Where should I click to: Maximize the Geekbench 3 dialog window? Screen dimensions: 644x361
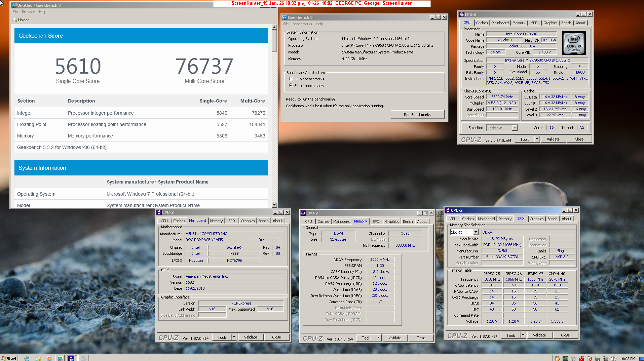438,17
